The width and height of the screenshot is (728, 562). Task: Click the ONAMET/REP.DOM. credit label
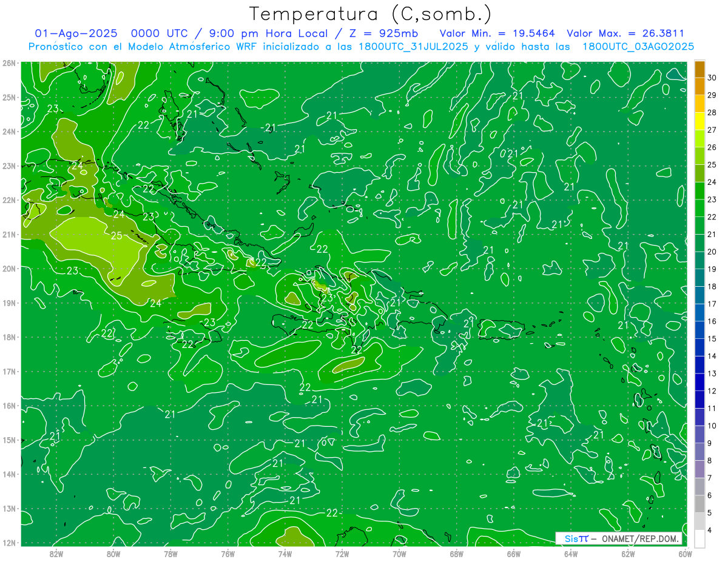click(x=639, y=539)
